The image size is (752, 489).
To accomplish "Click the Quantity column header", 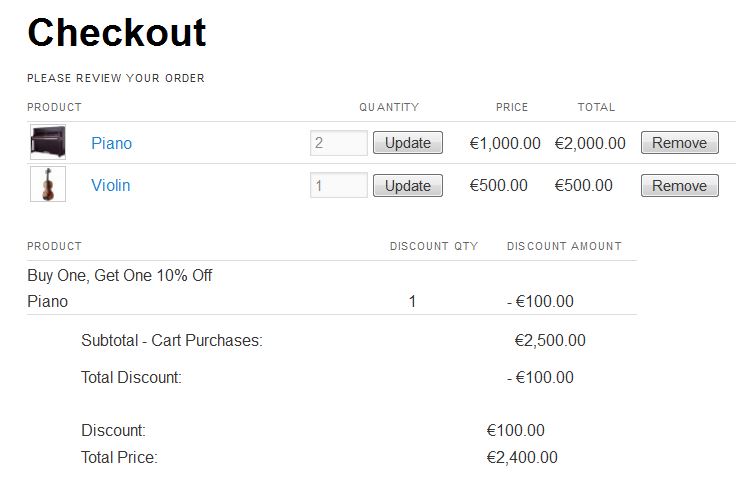I will (x=389, y=107).
